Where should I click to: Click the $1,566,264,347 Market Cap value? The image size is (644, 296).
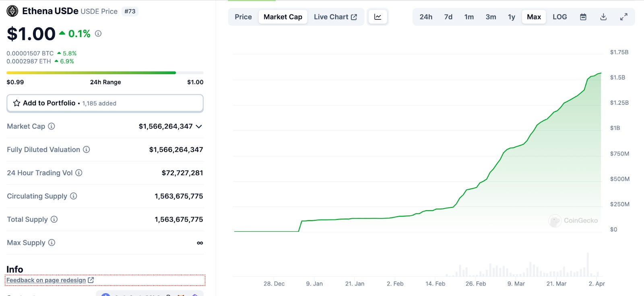point(165,126)
